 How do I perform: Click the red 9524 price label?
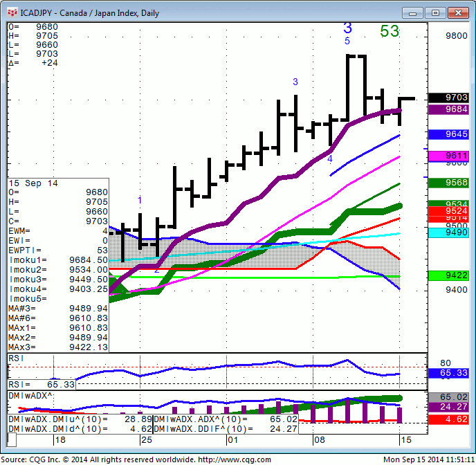(x=449, y=211)
